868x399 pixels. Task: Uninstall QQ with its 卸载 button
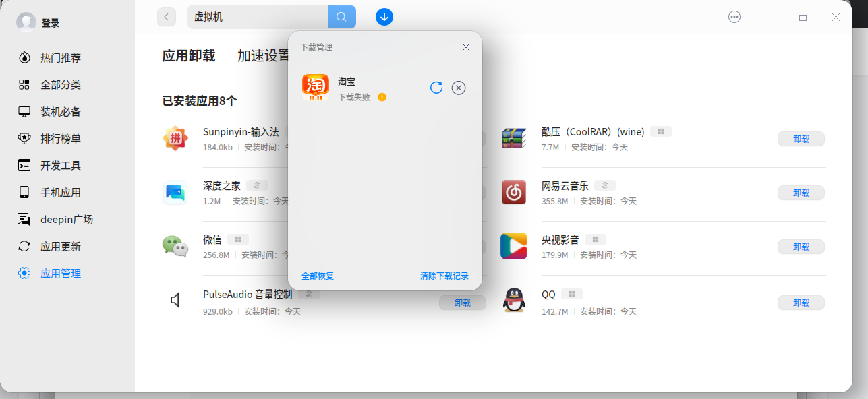point(801,303)
